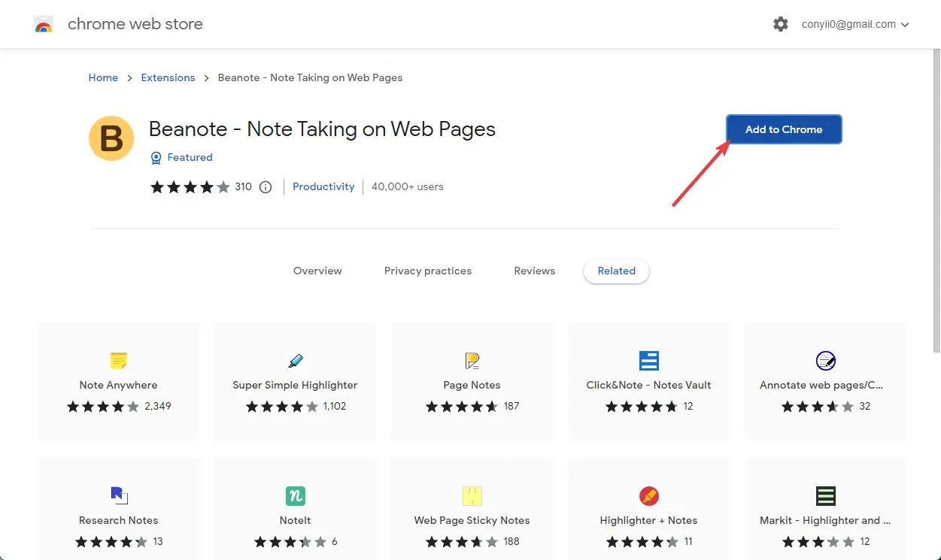Click the 40,000+ users text
This screenshot has height=560, width=941.
click(407, 186)
